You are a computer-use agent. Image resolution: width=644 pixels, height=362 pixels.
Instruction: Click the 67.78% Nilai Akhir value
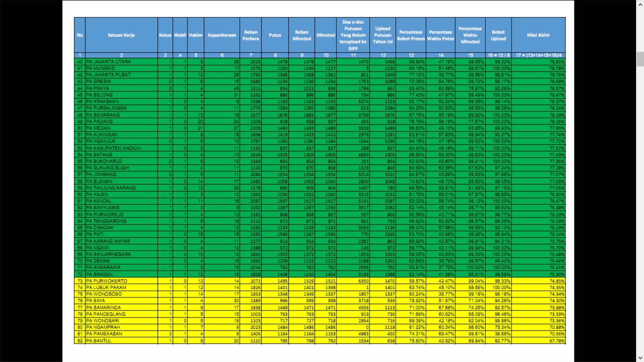[x=557, y=341]
